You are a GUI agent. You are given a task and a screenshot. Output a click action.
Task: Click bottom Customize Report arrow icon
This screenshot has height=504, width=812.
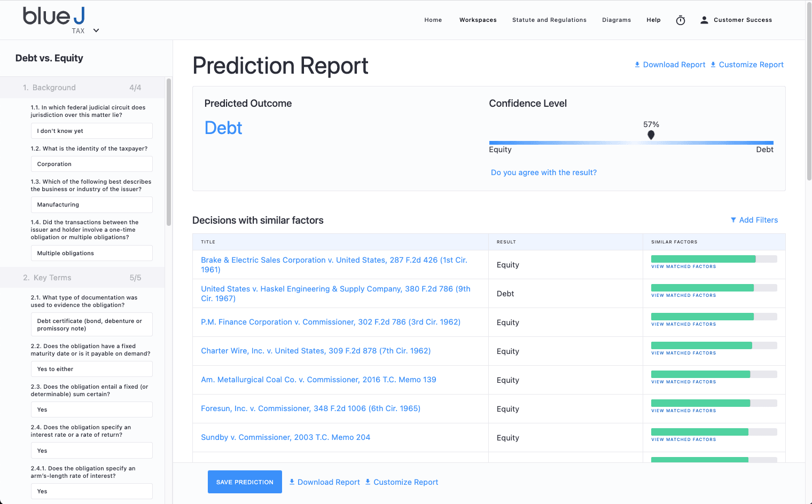pos(368,482)
